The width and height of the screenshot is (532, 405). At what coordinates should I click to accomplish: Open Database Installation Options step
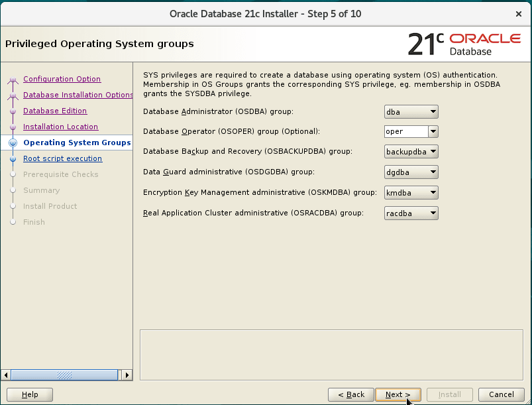tap(78, 95)
